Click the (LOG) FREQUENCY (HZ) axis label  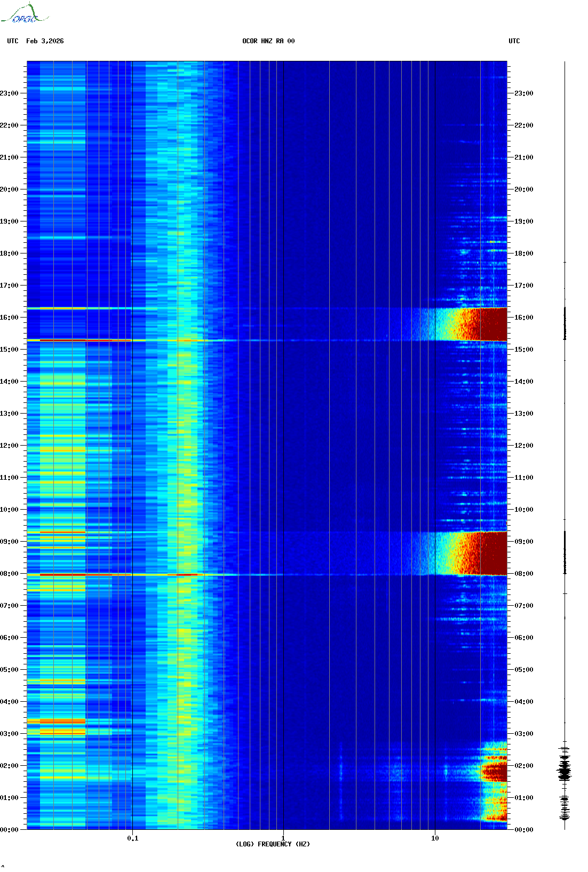273,844
